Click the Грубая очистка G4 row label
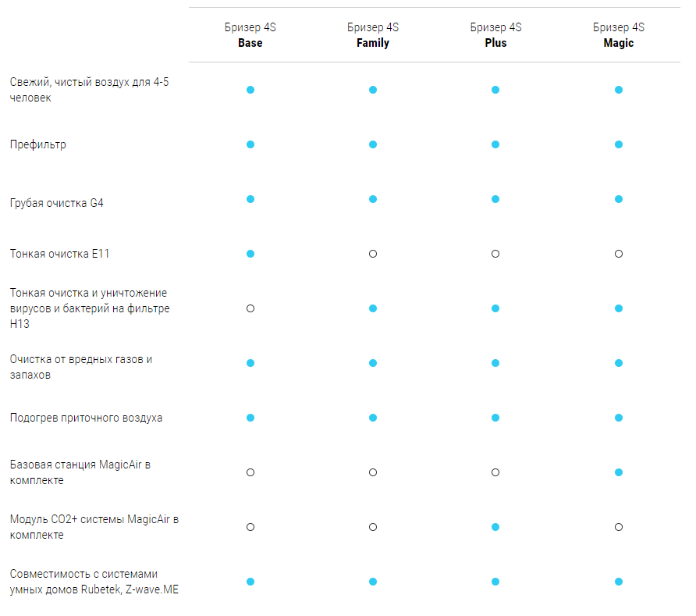Viewport: 696px width, 616px height. point(56,203)
